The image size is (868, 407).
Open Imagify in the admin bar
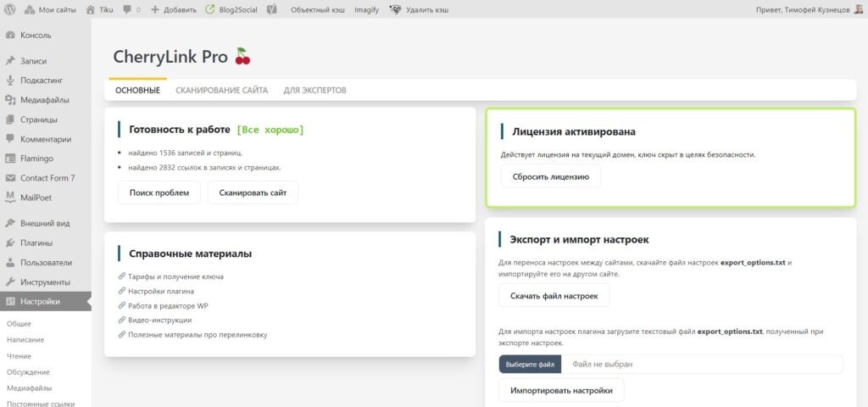pyautogui.click(x=366, y=9)
